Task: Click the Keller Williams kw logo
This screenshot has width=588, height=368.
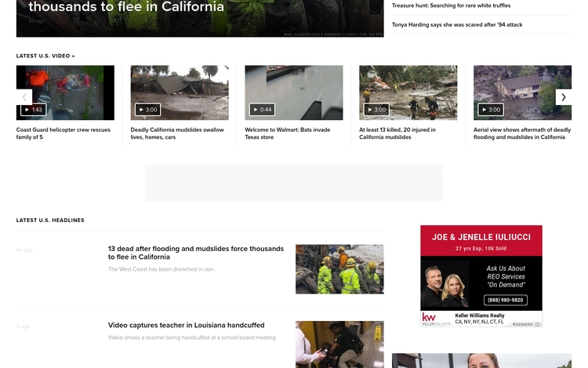Action: (436, 319)
